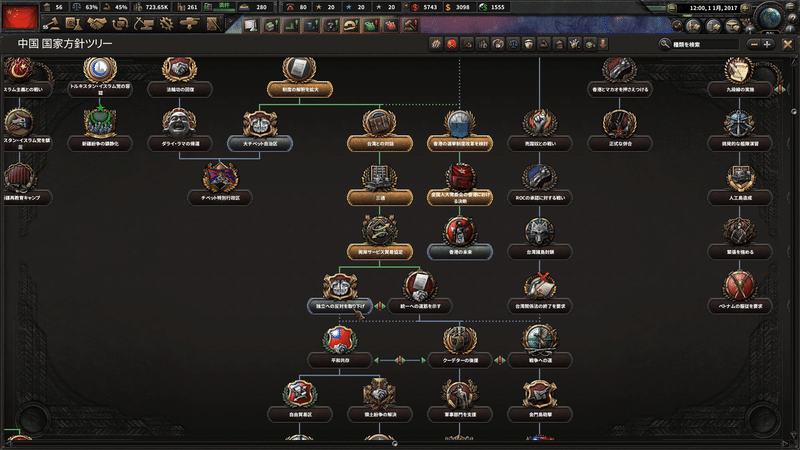
Task: Click the 63% stability value
Action: [x=91, y=7]
